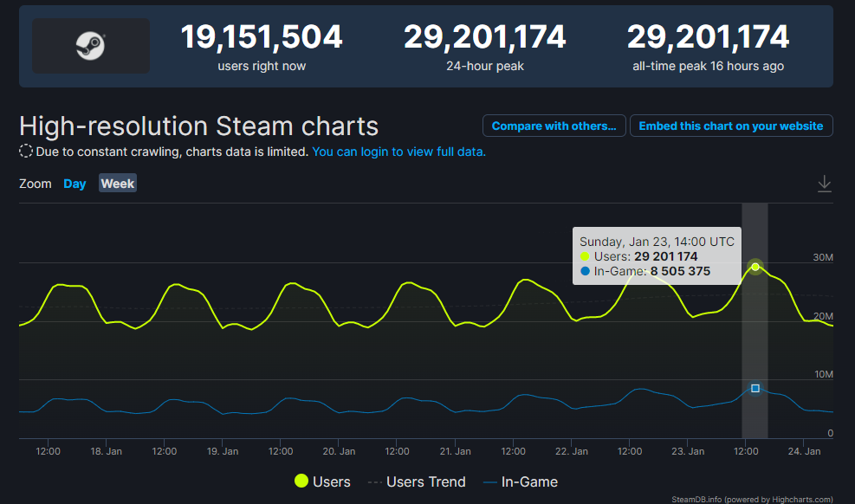Click the 19,151,504 users right now figure
The width and height of the screenshot is (855, 504).
[262, 37]
